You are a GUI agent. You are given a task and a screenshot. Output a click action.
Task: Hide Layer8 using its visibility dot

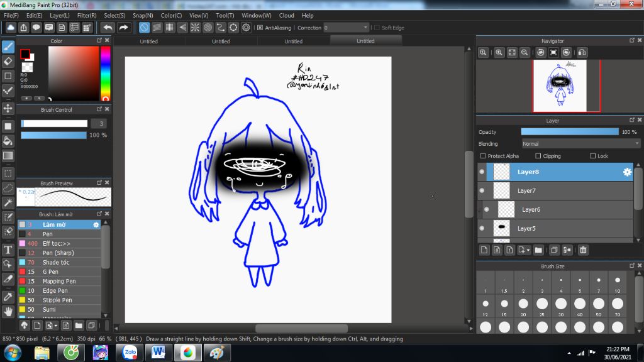(x=482, y=172)
